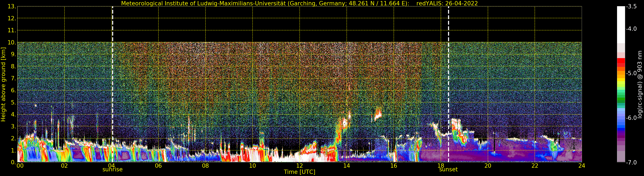Screen dimensions: 644x176
Task: Click the '12' time tick label
Action: point(300,166)
